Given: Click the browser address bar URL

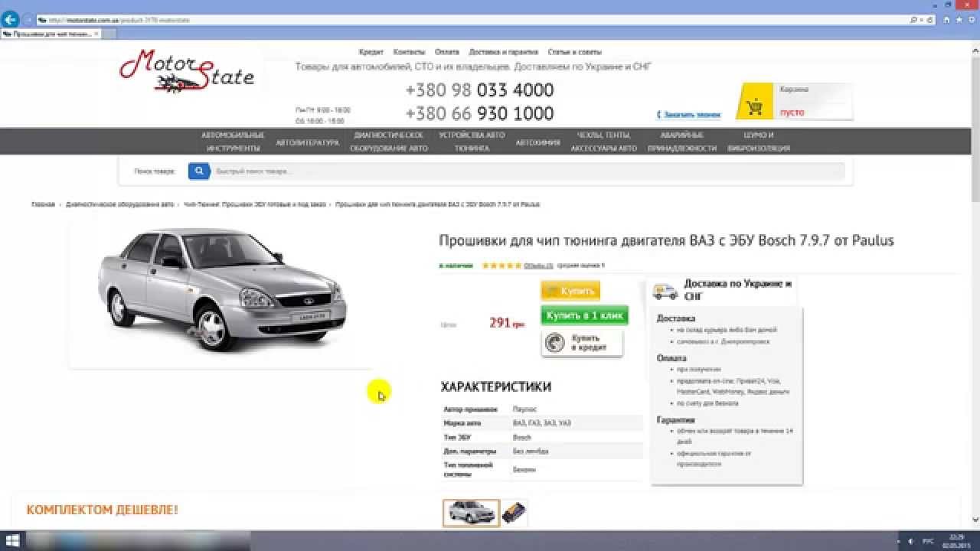Looking at the screenshot, I should pos(119,20).
